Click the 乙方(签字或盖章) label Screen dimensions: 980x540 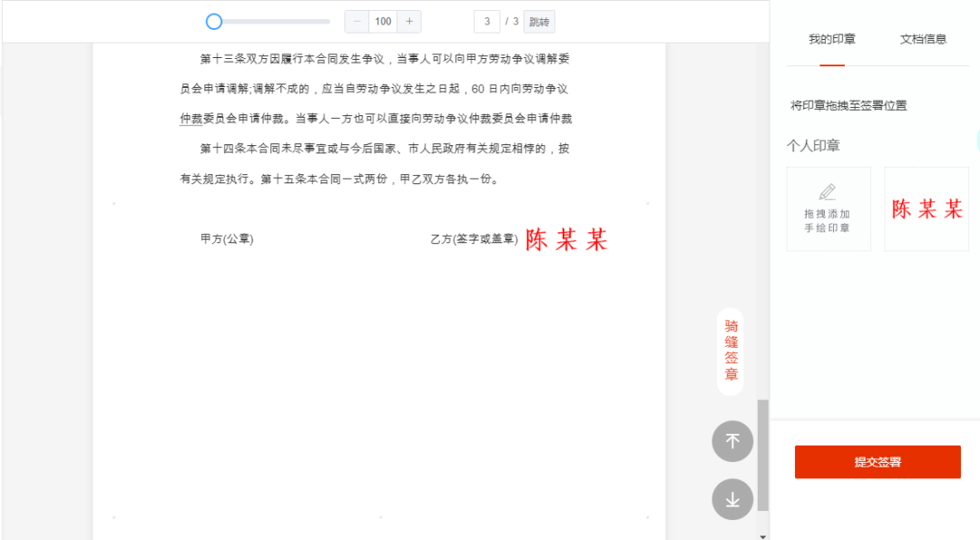point(474,240)
